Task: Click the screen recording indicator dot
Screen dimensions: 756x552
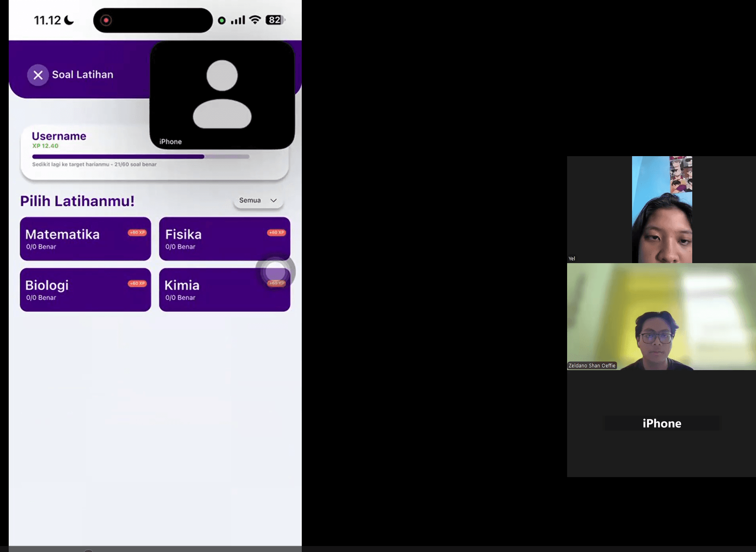Action: click(x=106, y=20)
